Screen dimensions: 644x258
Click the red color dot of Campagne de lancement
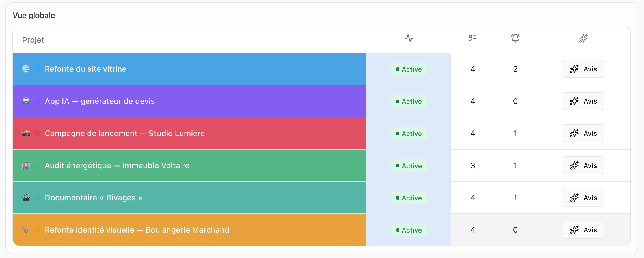(x=37, y=133)
